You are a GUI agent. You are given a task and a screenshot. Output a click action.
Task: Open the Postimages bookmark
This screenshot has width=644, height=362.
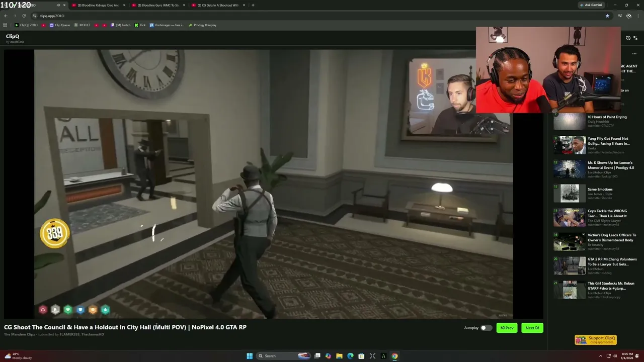pyautogui.click(x=167, y=25)
